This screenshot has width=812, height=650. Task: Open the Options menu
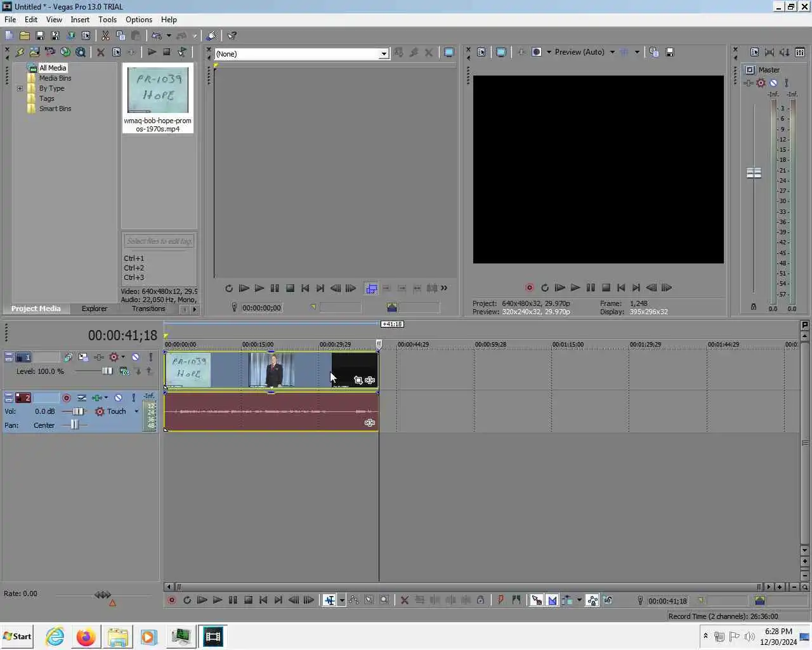point(139,20)
